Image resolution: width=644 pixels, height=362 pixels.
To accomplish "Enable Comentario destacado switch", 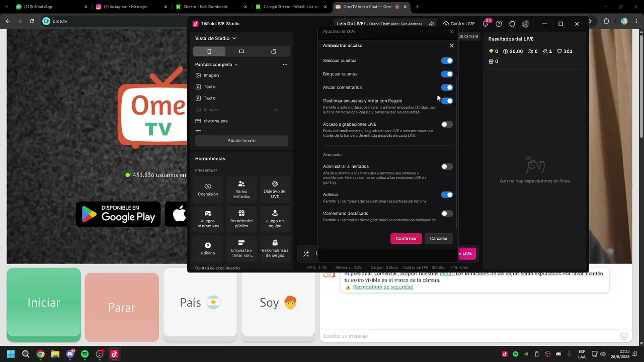I will tap(447, 214).
